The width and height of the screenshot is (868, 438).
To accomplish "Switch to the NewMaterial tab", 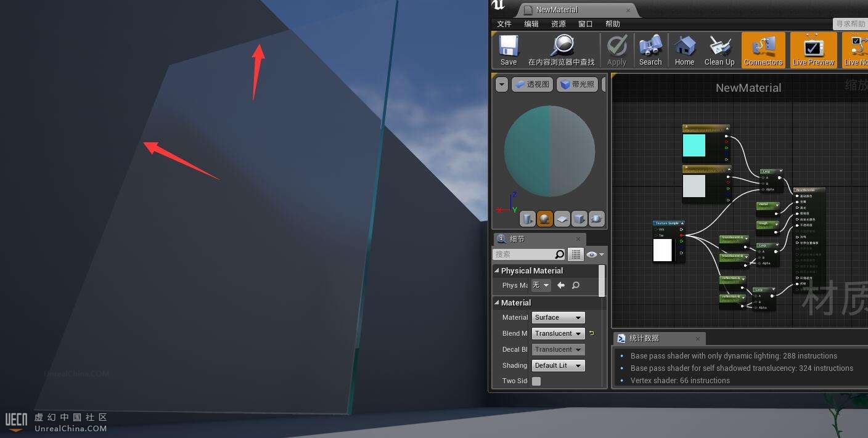I will [557, 10].
